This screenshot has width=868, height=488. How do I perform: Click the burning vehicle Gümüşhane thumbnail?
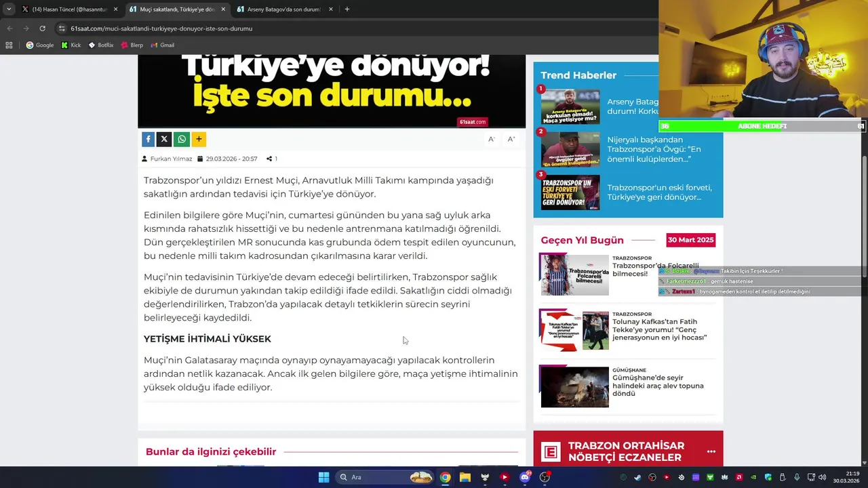click(x=574, y=387)
